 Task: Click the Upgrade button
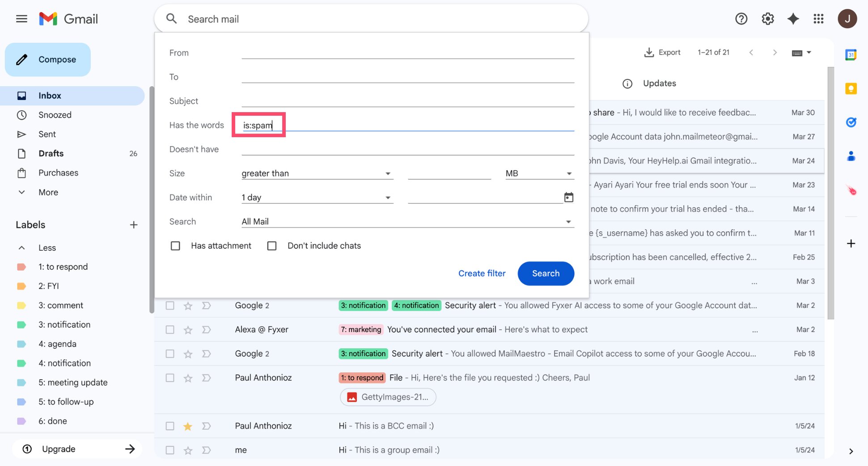(77, 449)
